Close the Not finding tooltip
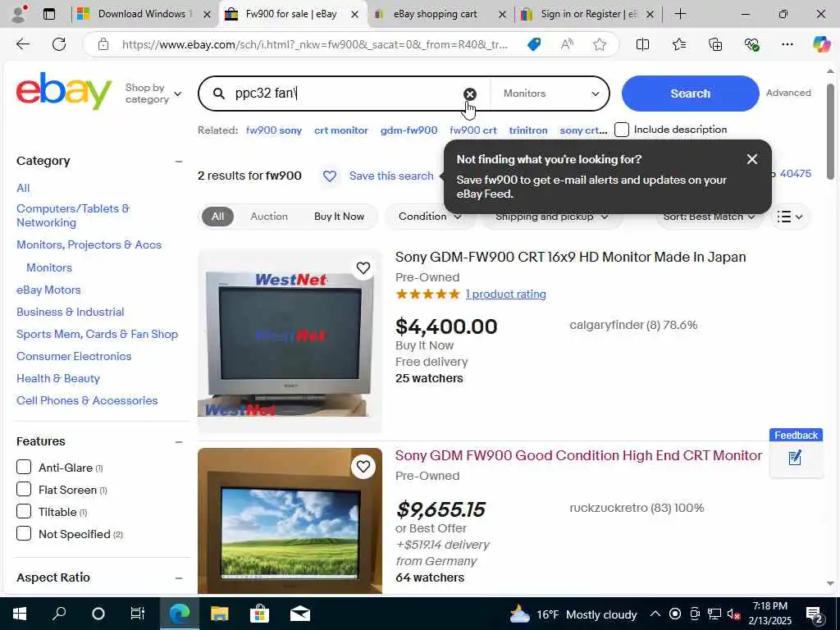This screenshot has height=630, width=840. click(752, 159)
